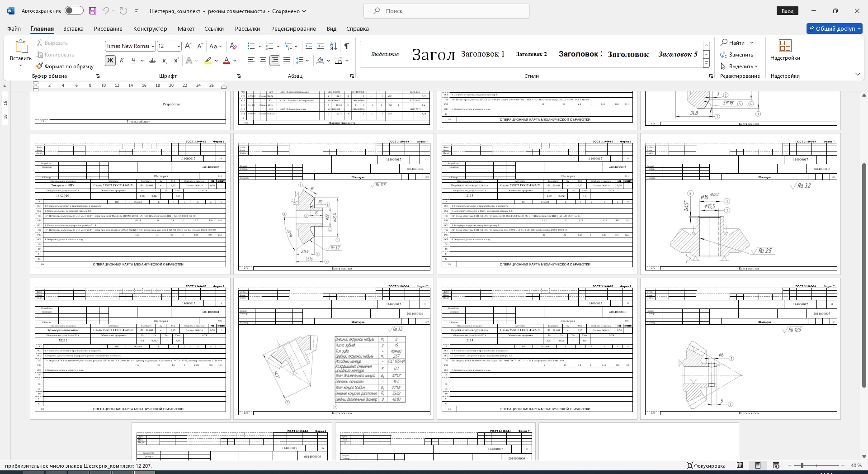Expand the font size dropdown
Image resolution: width=868 pixels, height=474 pixels.
(x=179, y=46)
